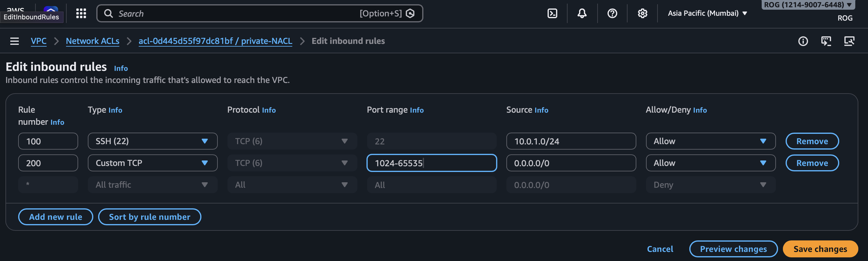The height and width of the screenshot is (261, 868).
Task: Click Save changes button
Action: (x=820, y=249)
